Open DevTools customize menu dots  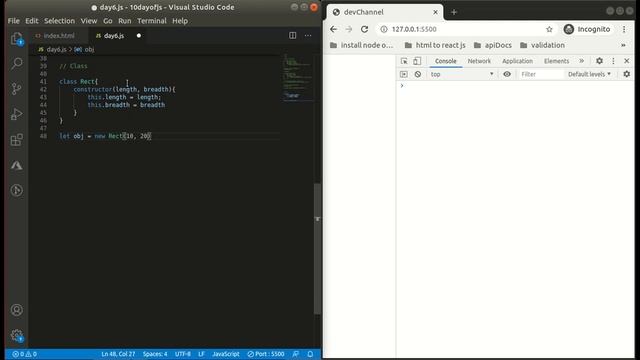click(613, 61)
